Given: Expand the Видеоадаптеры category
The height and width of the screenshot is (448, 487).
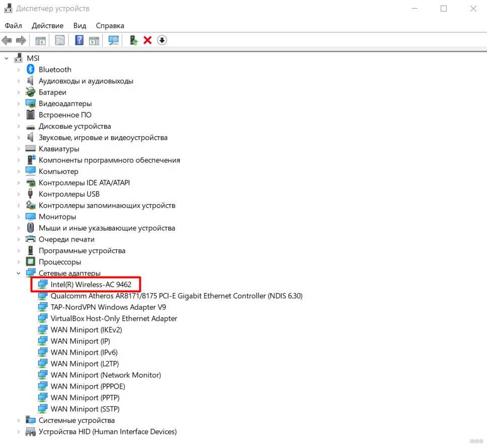Looking at the screenshot, I should [x=19, y=104].
